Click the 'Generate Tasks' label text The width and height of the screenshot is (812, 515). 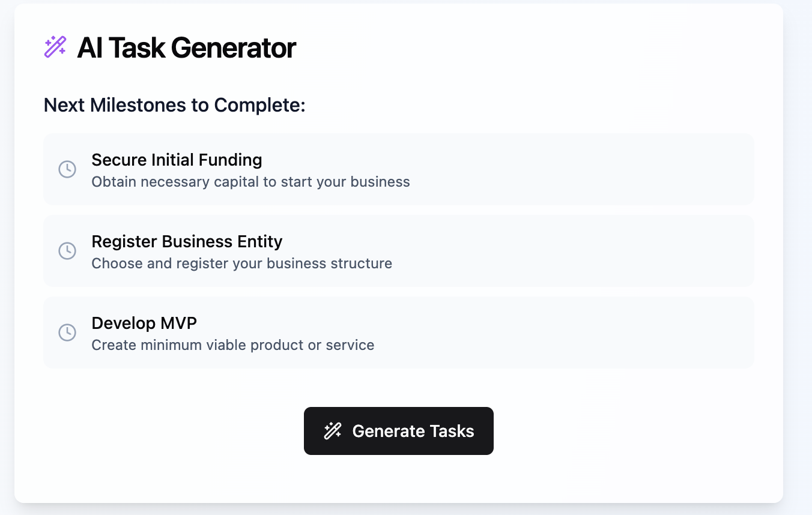[x=413, y=431]
